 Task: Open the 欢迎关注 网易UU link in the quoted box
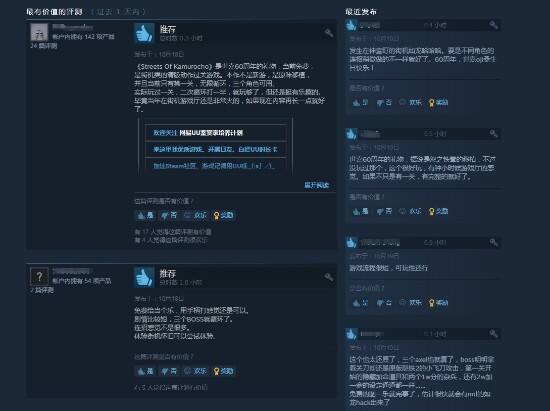(198, 133)
